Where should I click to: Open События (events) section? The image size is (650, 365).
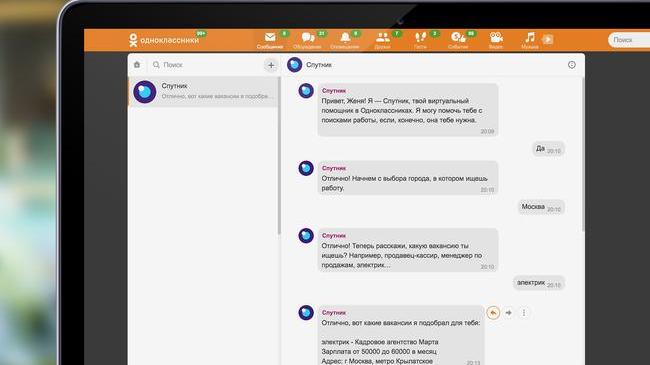pyautogui.click(x=458, y=40)
